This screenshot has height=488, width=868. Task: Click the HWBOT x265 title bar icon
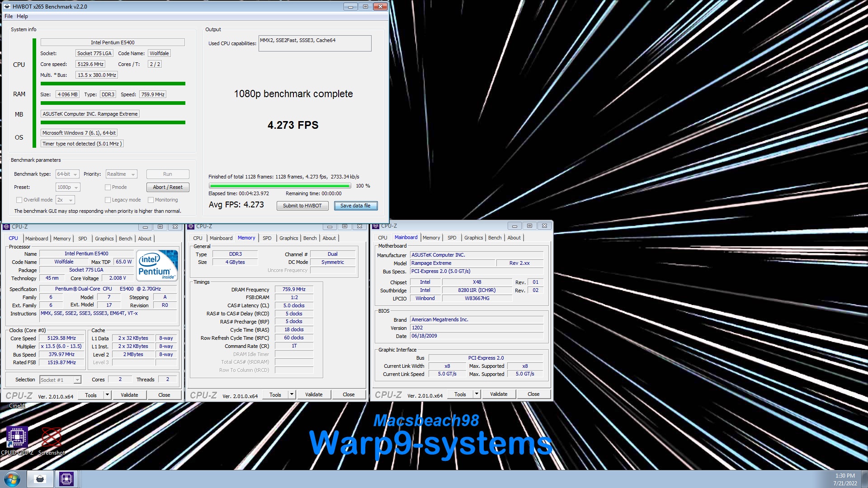click(x=7, y=6)
